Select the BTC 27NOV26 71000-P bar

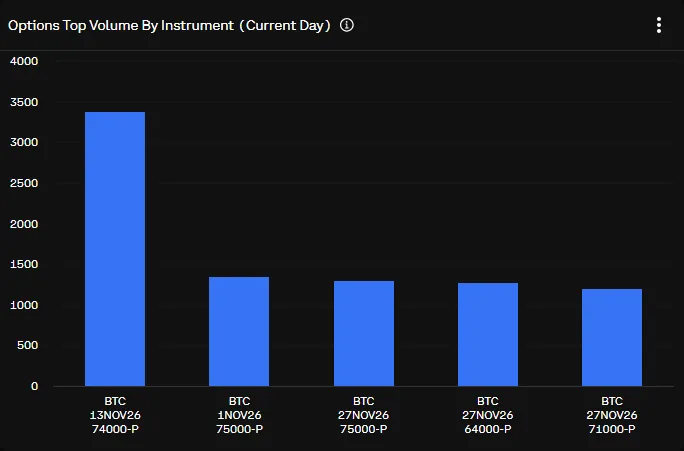[612, 338]
